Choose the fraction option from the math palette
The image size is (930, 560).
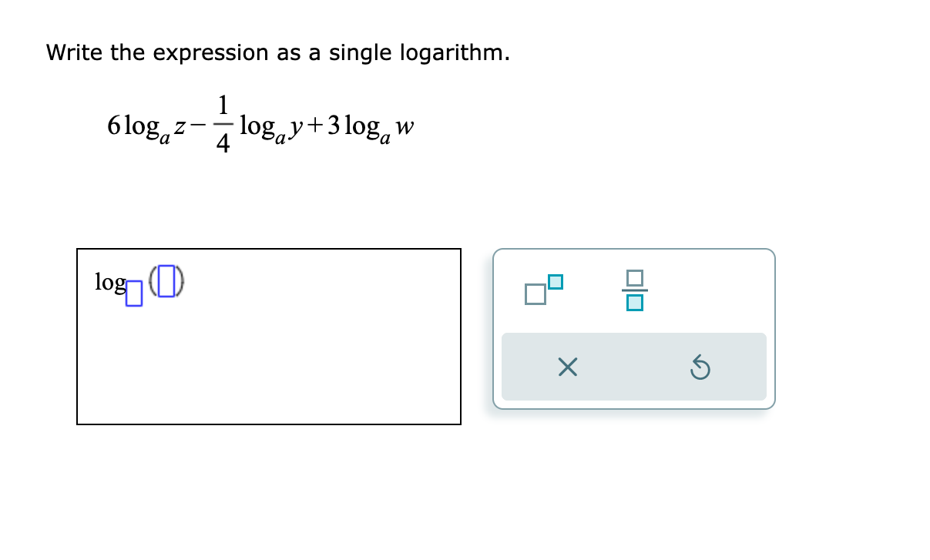tap(633, 290)
